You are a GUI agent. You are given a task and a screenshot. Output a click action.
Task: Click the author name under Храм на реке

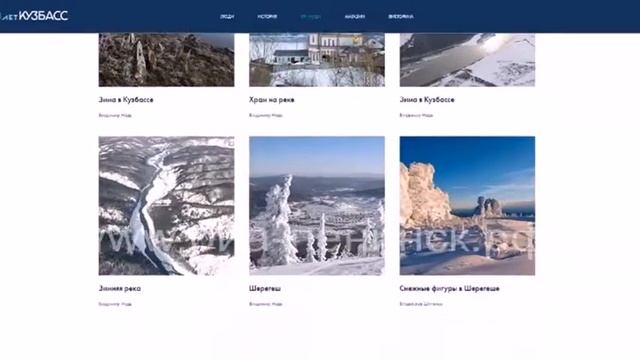(266, 115)
